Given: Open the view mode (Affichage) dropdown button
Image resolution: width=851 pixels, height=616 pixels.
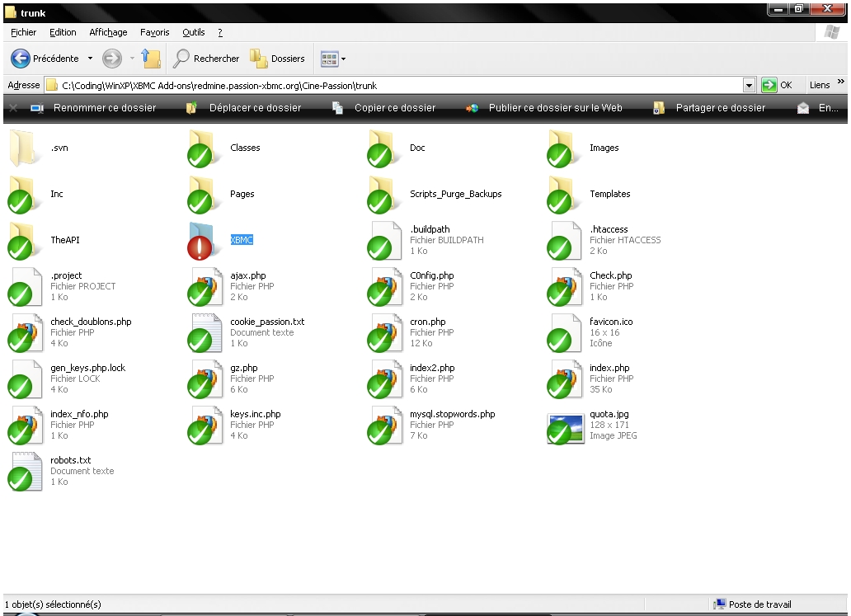Looking at the screenshot, I should (332, 59).
